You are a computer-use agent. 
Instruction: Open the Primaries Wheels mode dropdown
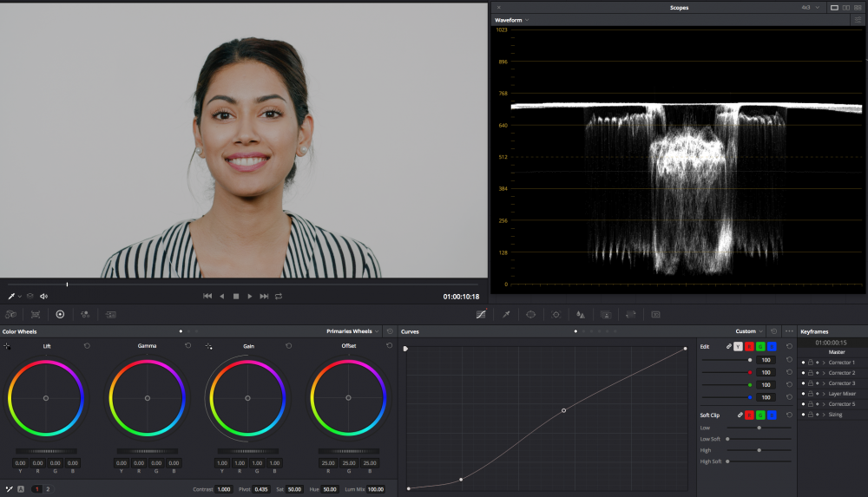(x=353, y=331)
